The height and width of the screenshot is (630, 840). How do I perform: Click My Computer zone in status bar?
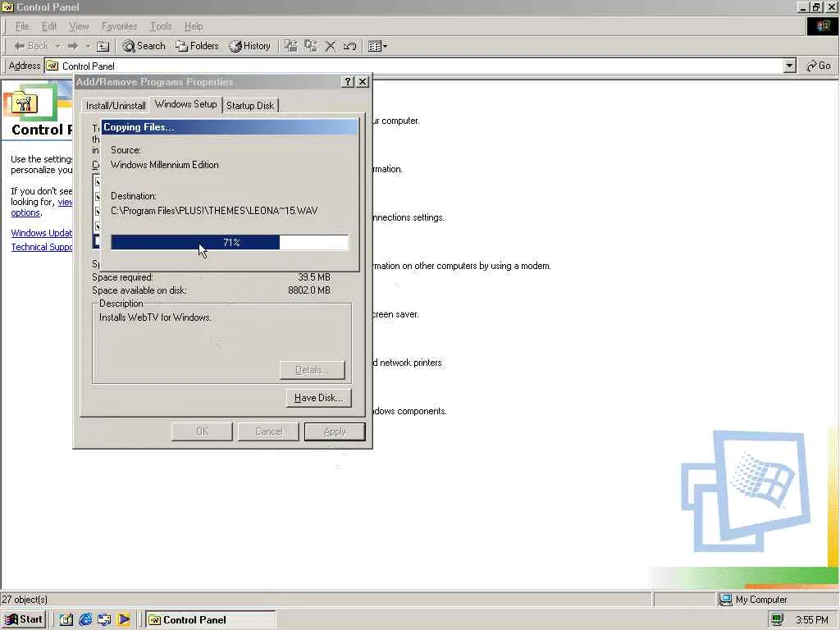(753, 600)
